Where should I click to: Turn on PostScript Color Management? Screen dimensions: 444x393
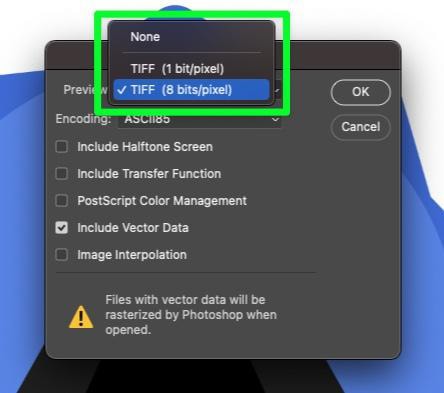coord(62,201)
